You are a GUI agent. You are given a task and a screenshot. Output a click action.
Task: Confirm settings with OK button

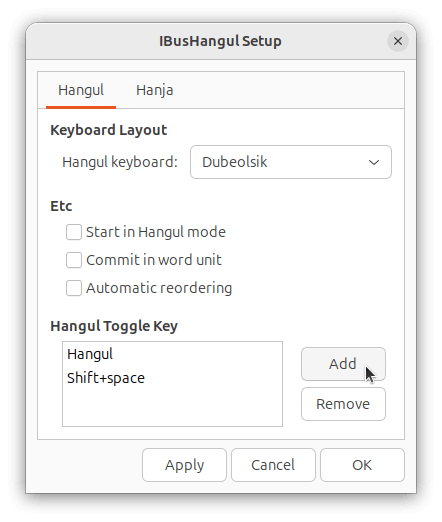click(362, 465)
